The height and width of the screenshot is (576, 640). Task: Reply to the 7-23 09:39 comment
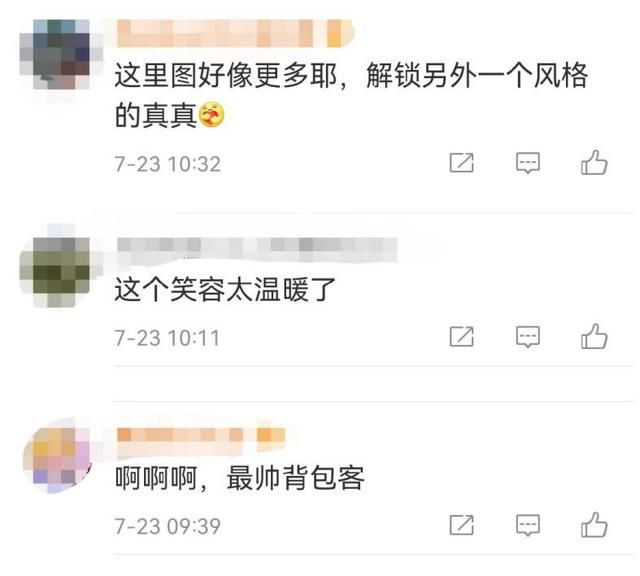tap(528, 525)
